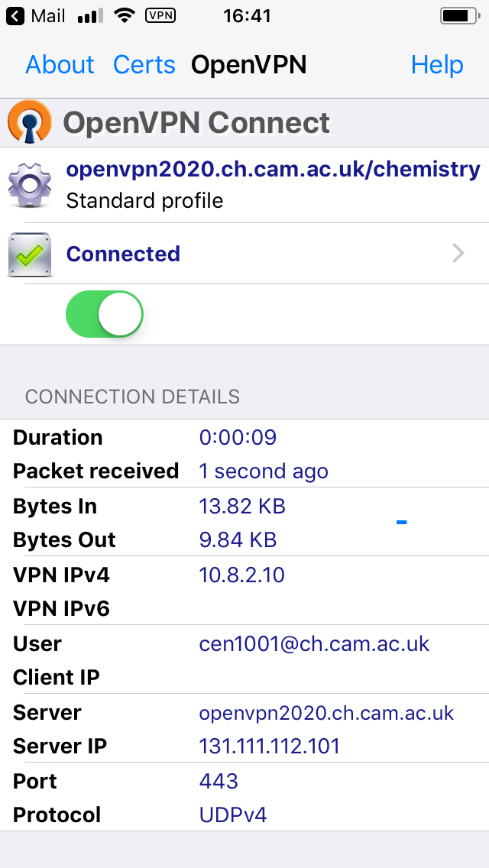Click the green checkmark connection status icon
Viewport: 489px width, 868px height.
tap(29, 252)
